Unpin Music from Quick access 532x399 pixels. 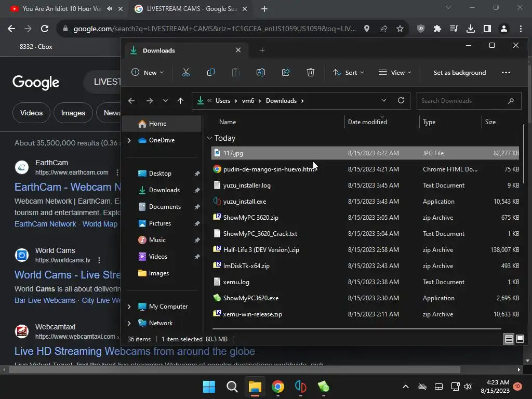coord(197,240)
